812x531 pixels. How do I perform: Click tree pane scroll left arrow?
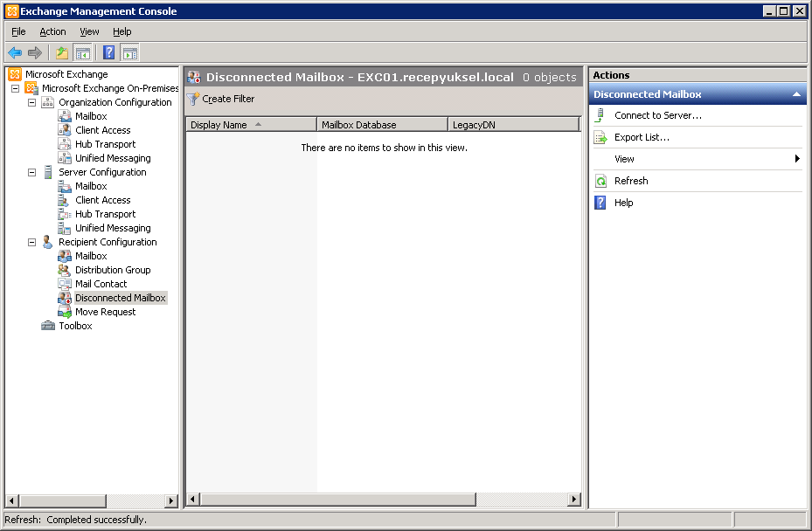tap(11, 500)
